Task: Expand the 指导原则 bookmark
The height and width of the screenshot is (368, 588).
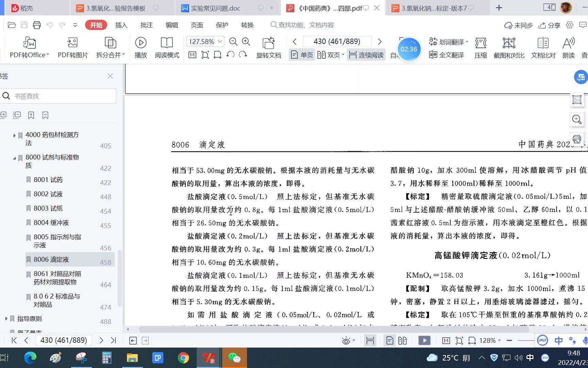Action: click(6, 319)
